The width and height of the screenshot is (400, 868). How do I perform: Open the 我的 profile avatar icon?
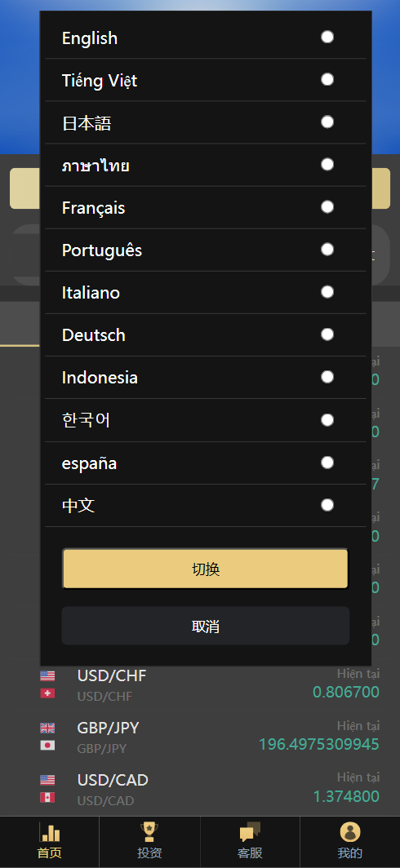click(350, 832)
